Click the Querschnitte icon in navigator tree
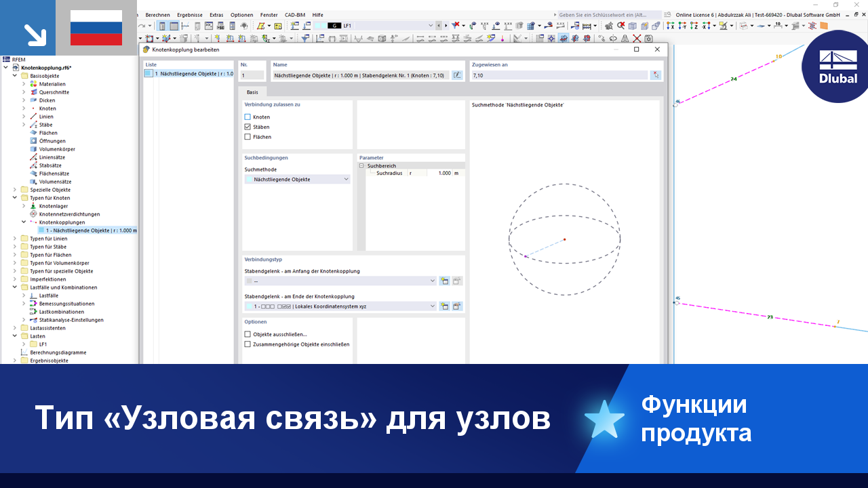Image resolution: width=868 pixels, height=488 pixels. [33, 92]
